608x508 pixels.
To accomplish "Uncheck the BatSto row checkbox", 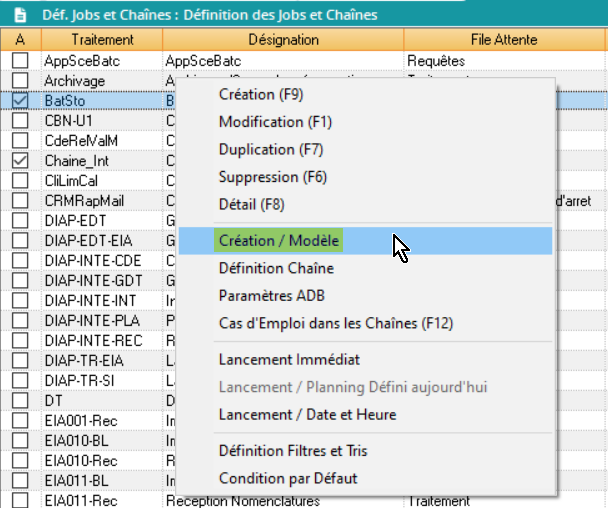I will pyautogui.click(x=19, y=101).
